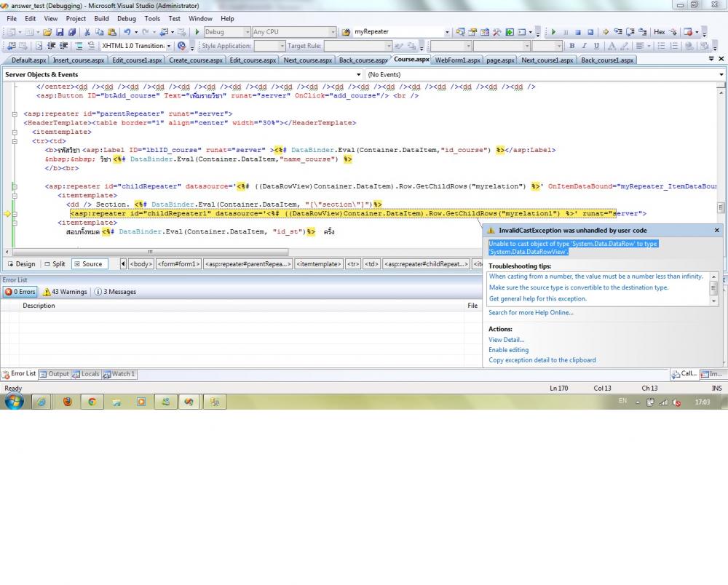The height and width of the screenshot is (585, 728).
Task: Close the InvalidCastException popup
Action: (716, 230)
